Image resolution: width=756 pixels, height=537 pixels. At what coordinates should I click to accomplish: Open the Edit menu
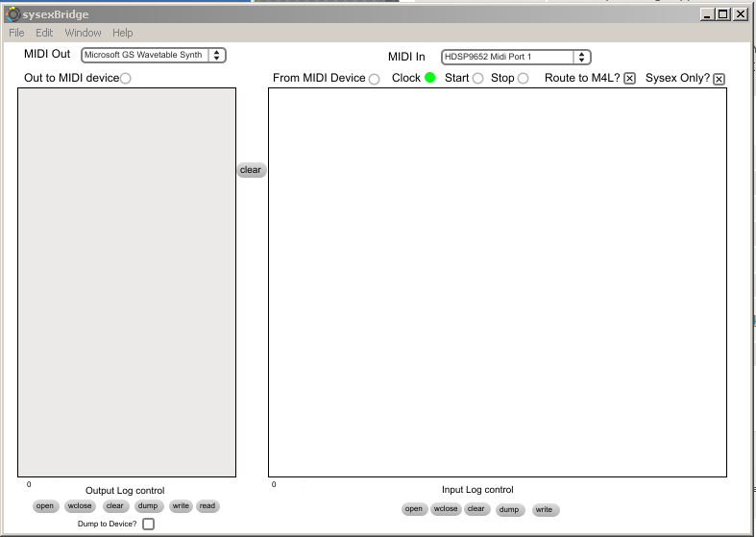pyautogui.click(x=44, y=33)
